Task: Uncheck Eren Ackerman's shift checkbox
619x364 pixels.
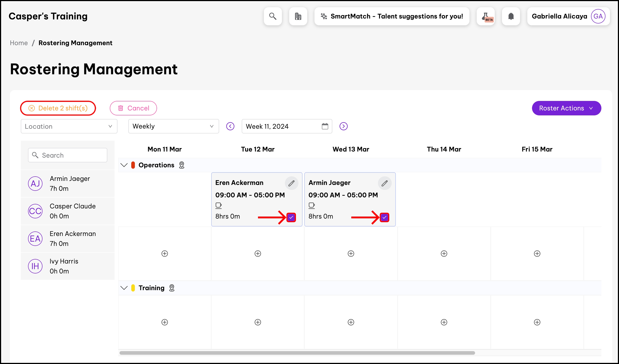Action: (291, 217)
